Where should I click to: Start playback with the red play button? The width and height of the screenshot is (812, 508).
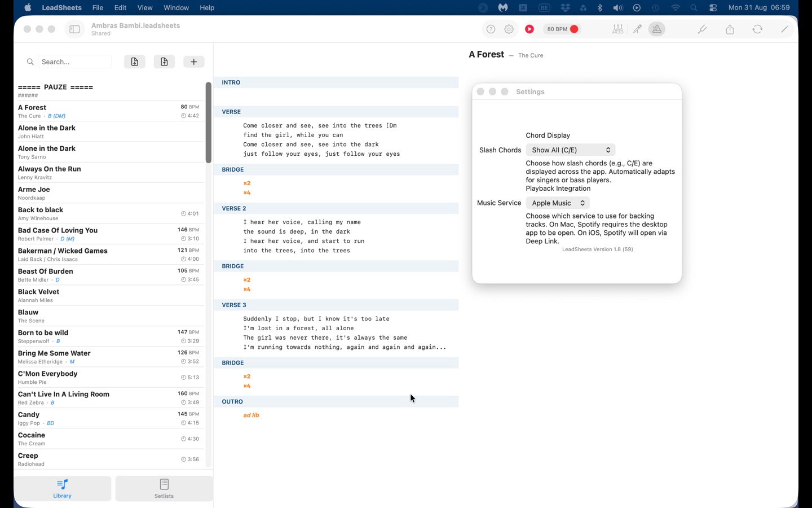pos(529,29)
